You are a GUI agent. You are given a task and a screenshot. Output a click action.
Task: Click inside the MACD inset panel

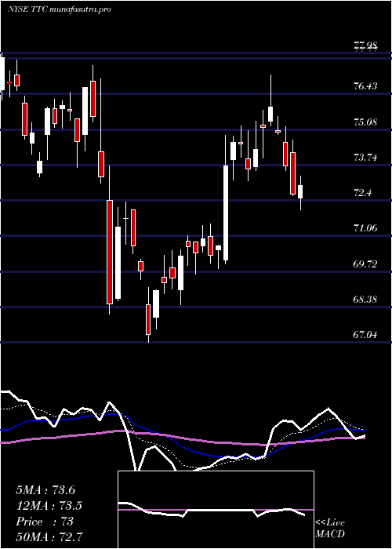pos(216,510)
